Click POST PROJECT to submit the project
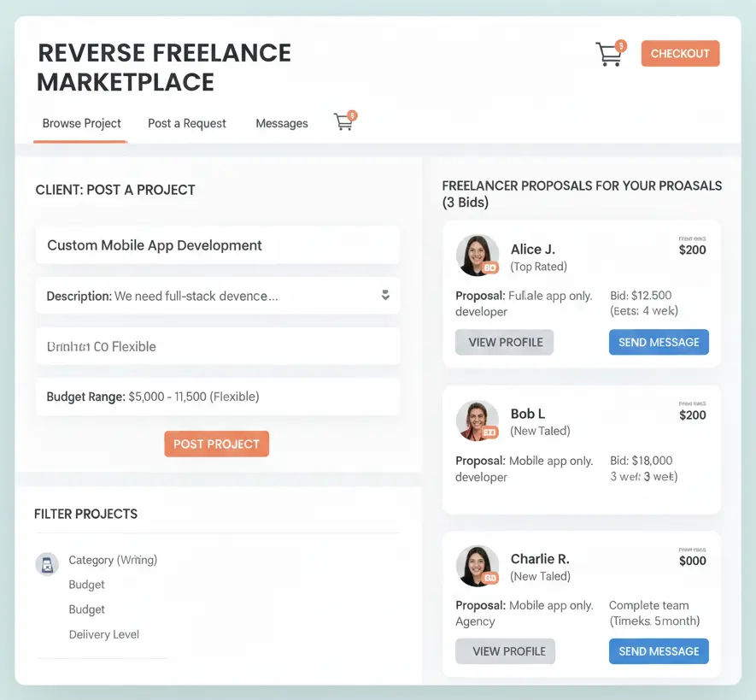 pos(216,444)
